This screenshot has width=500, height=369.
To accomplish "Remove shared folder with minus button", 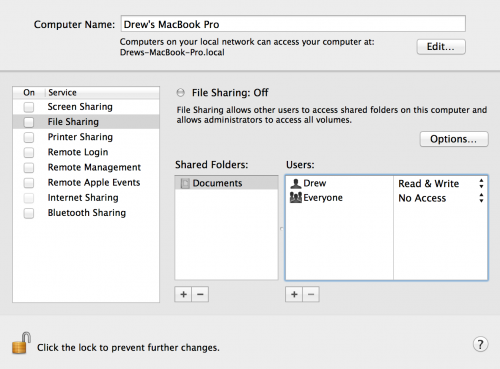I will click(x=200, y=294).
